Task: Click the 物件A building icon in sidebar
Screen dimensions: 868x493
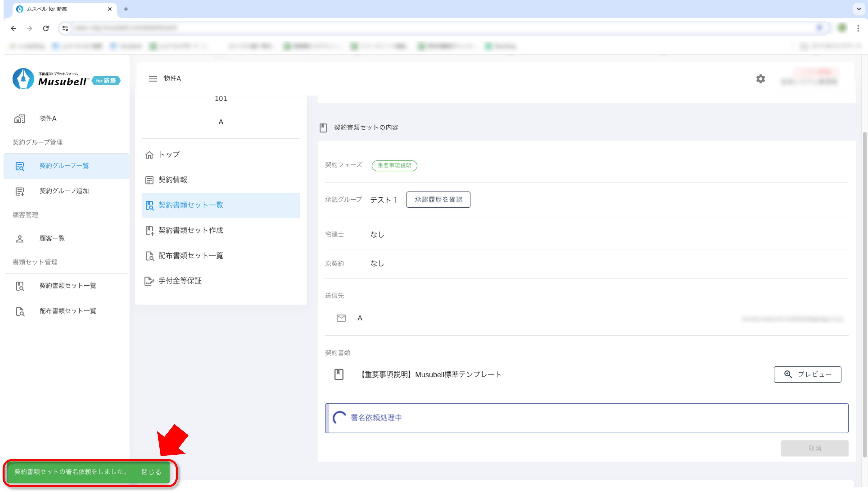Action: (x=20, y=119)
